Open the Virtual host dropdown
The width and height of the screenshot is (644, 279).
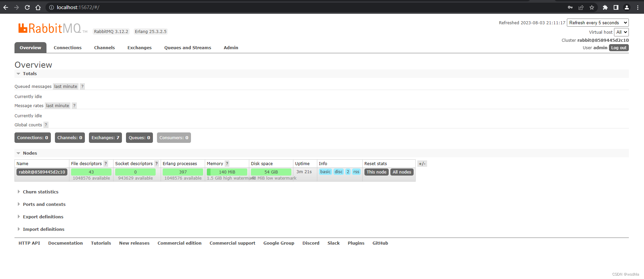621,32
